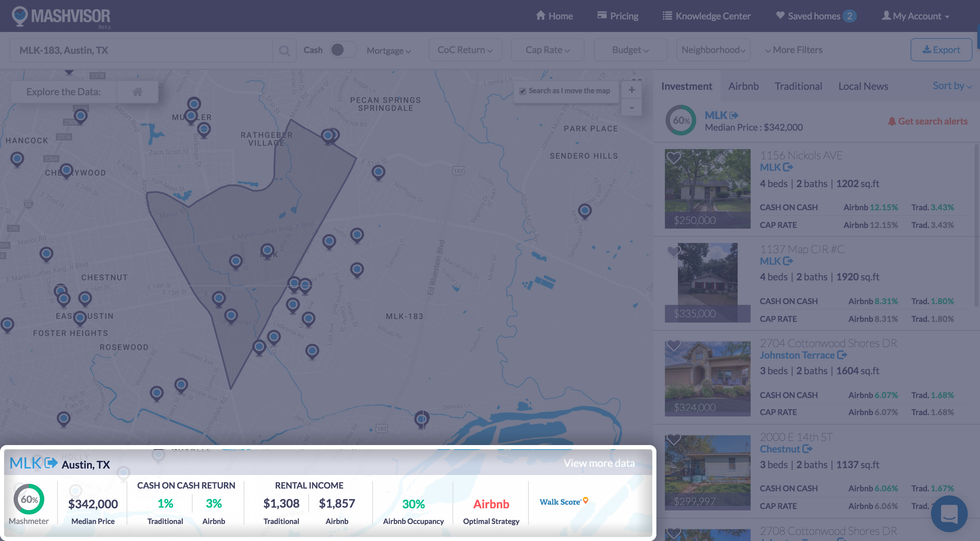980x541 pixels.
Task: Open the Local News tab
Action: click(x=863, y=86)
